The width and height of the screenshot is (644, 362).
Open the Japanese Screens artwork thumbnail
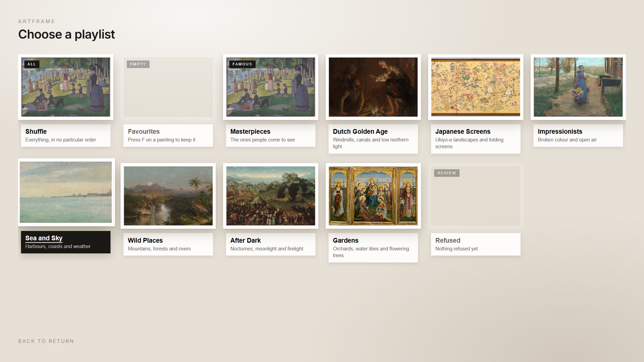[x=476, y=87]
